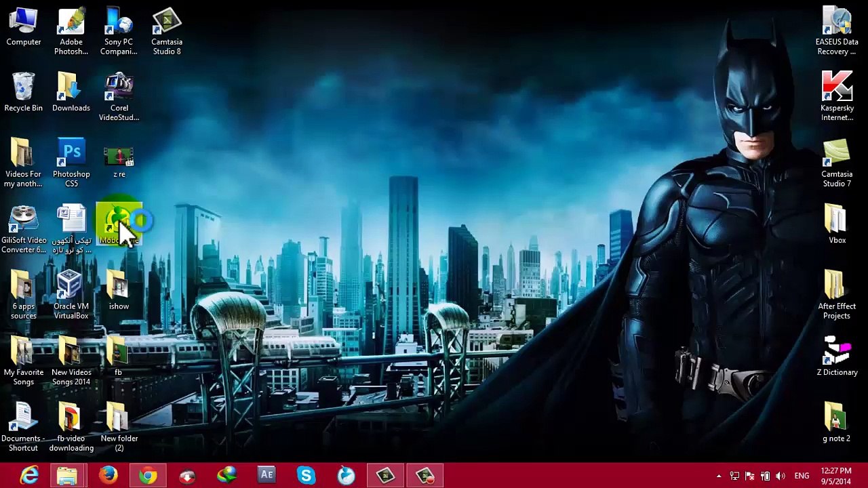
Task: Launch After Effects from the taskbar
Action: (267, 476)
